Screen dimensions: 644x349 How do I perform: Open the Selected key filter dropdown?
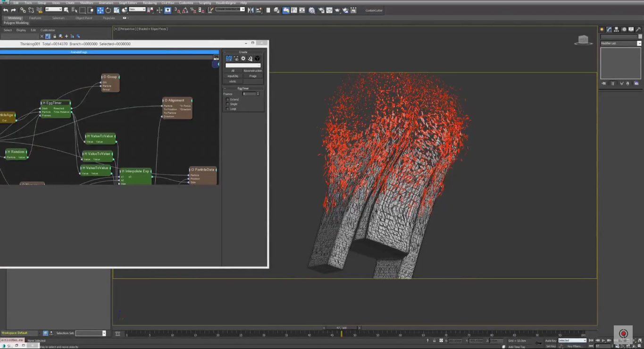pos(572,340)
